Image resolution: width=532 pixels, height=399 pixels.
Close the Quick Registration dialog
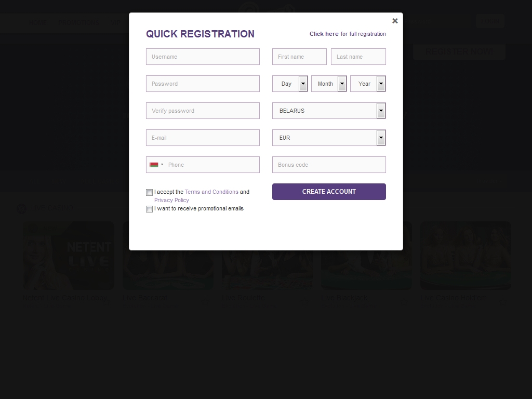(395, 21)
